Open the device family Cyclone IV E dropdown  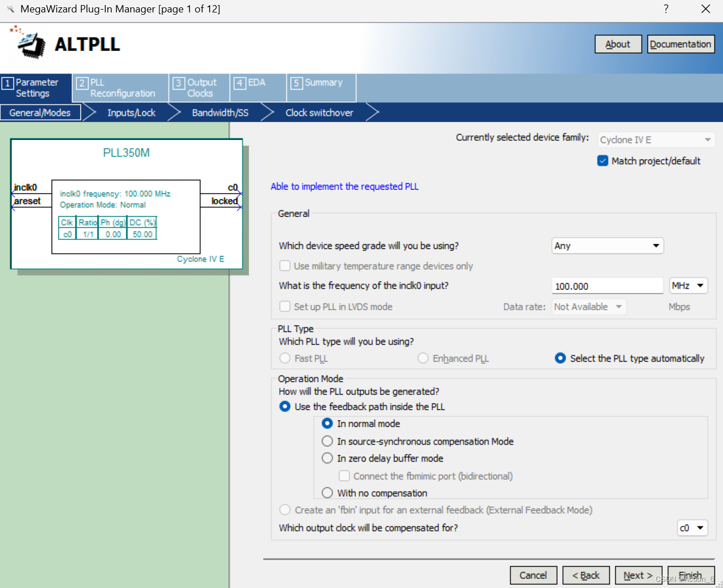coord(656,140)
